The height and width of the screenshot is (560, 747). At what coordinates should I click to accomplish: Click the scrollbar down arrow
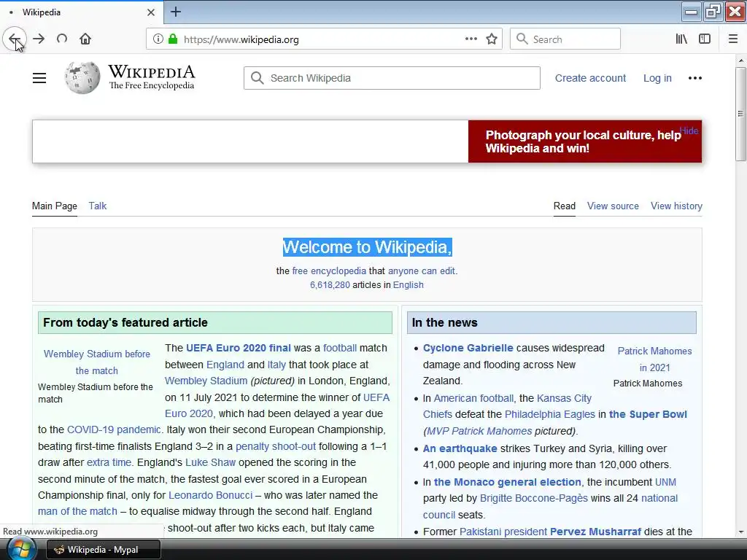741,532
